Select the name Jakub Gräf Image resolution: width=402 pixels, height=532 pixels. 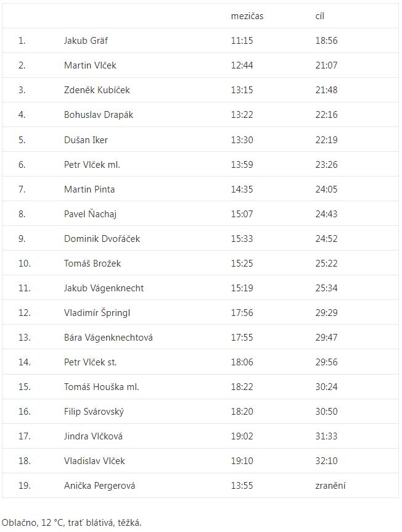[x=86, y=41]
